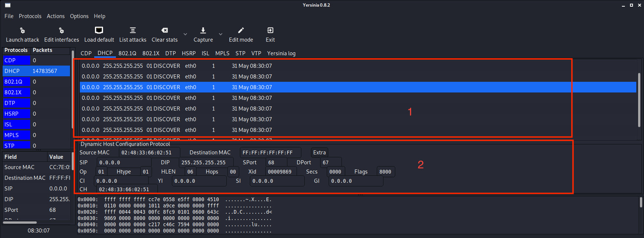Open the List attacks toolbar icon

133,30
